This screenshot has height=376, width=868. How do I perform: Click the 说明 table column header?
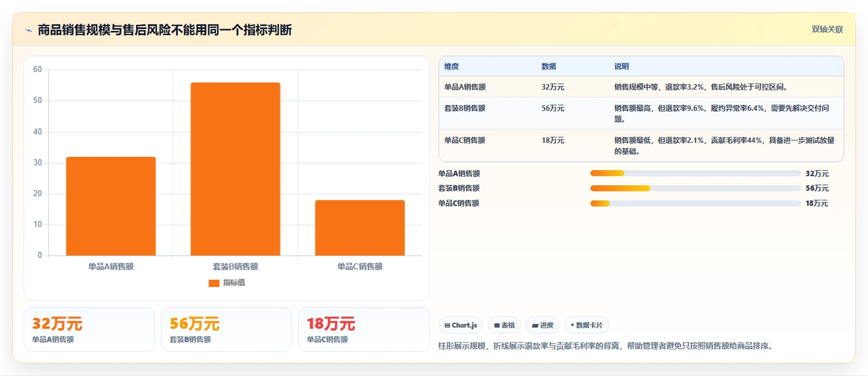pos(621,67)
